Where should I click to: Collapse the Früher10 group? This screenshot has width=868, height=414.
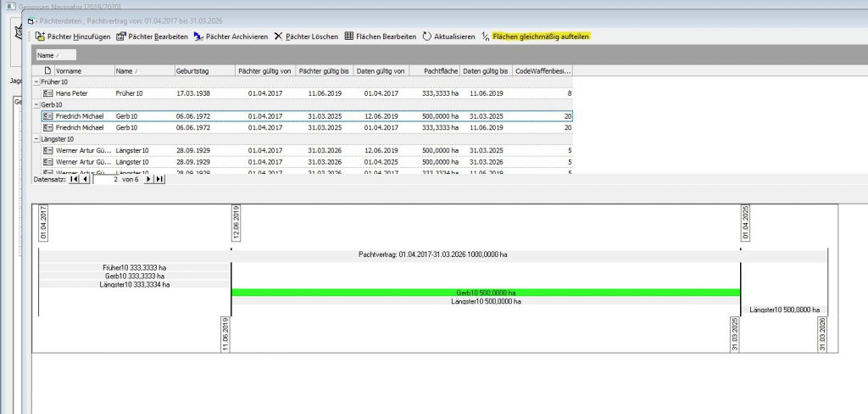(x=36, y=81)
